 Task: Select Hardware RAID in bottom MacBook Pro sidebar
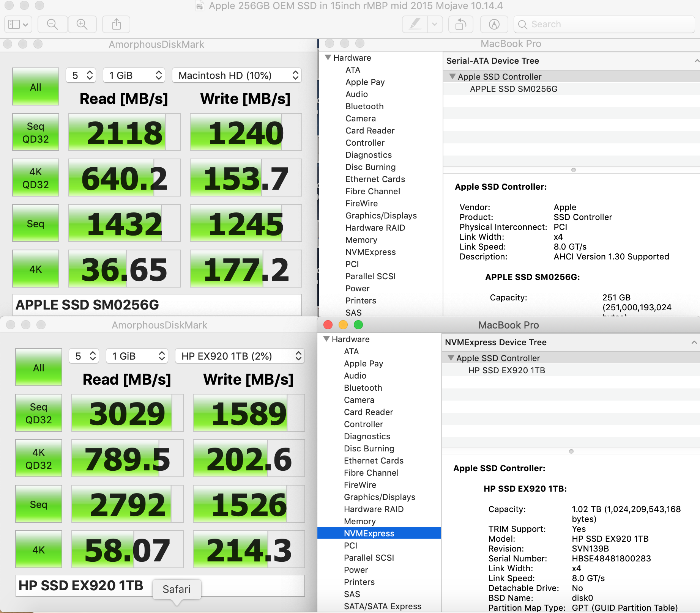tap(374, 509)
